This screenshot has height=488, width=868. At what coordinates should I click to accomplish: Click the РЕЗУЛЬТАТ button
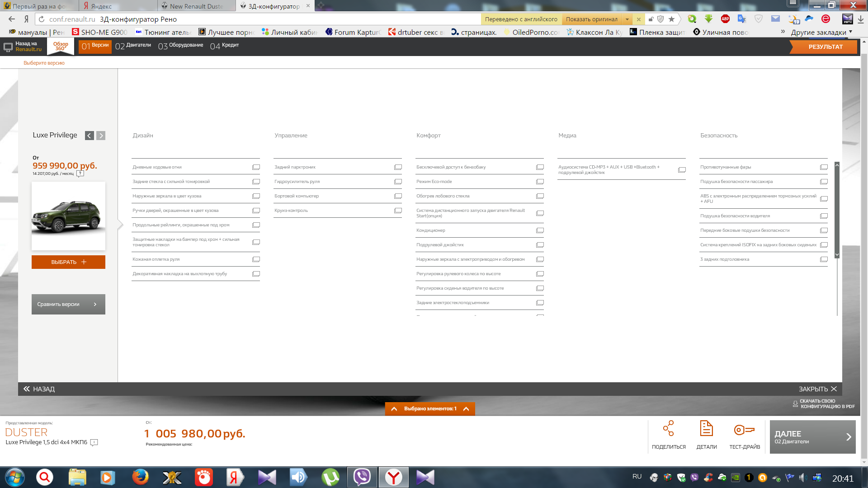click(825, 47)
